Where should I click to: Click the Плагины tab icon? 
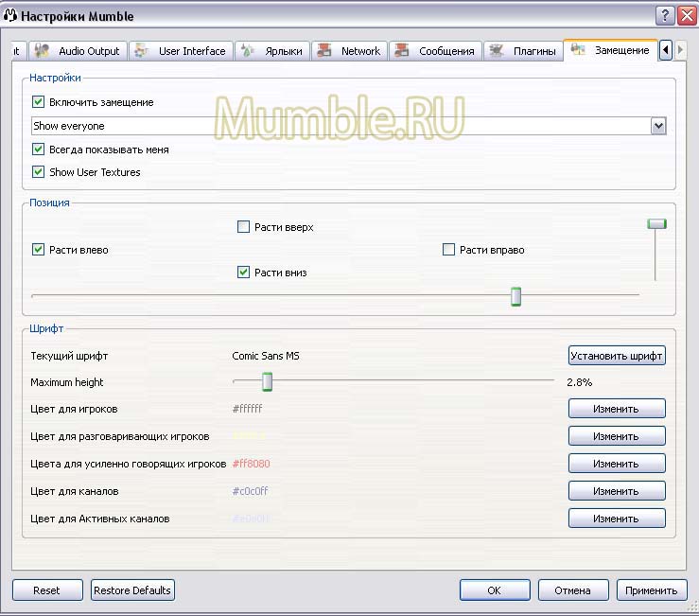(x=497, y=51)
